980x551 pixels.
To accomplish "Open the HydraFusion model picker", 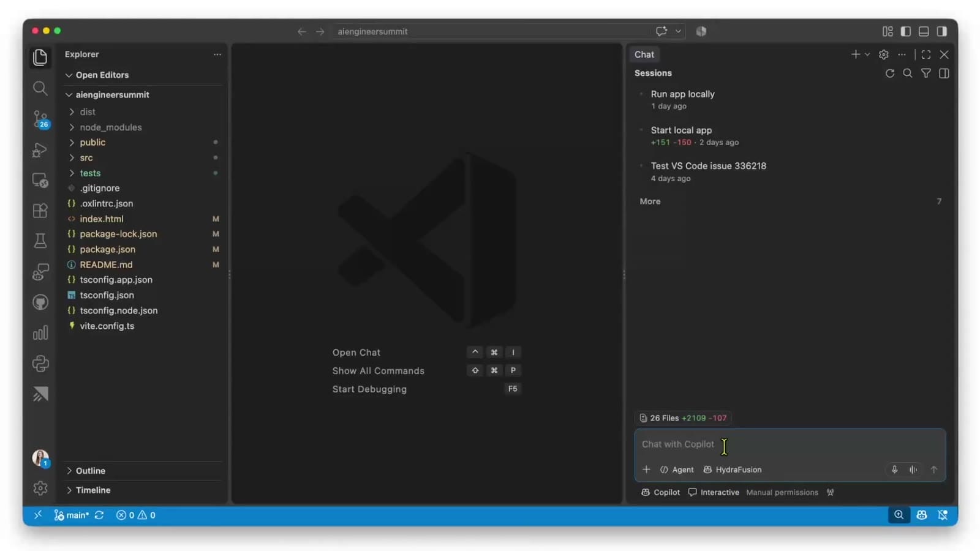I will [x=733, y=470].
